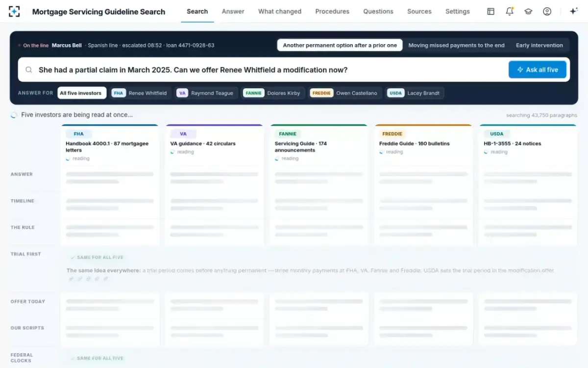Open the Search tab
This screenshot has height=368, width=588.
click(197, 11)
